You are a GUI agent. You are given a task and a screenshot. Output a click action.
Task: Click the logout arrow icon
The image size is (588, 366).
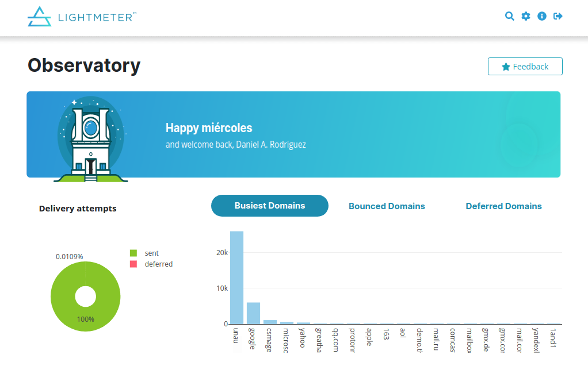(x=558, y=16)
